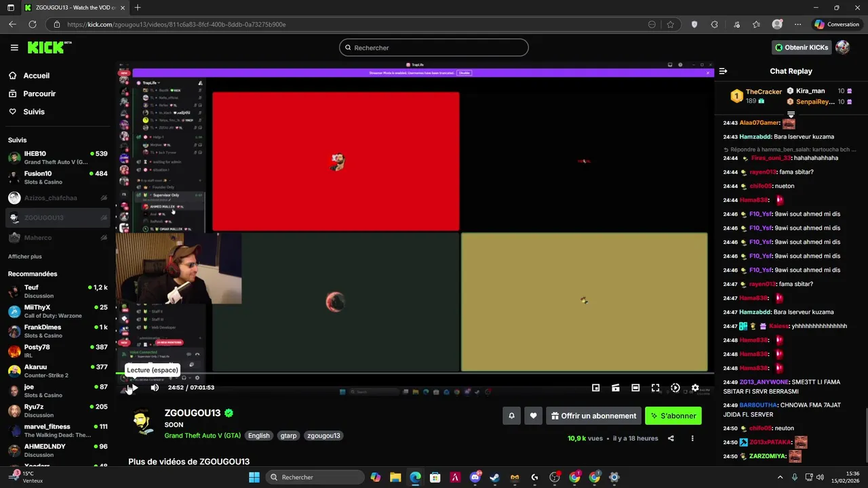This screenshot has width=868, height=488.
Task: Open recommended channel Teuf
Action: [58, 291]
